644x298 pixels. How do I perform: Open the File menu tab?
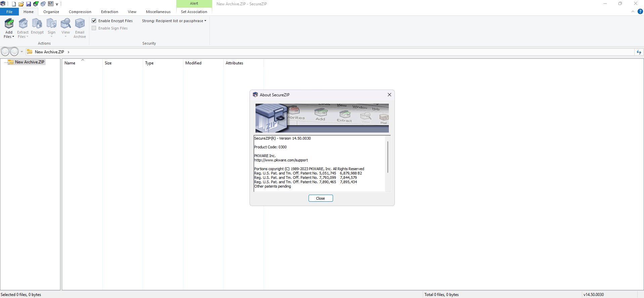click(9, 12)
